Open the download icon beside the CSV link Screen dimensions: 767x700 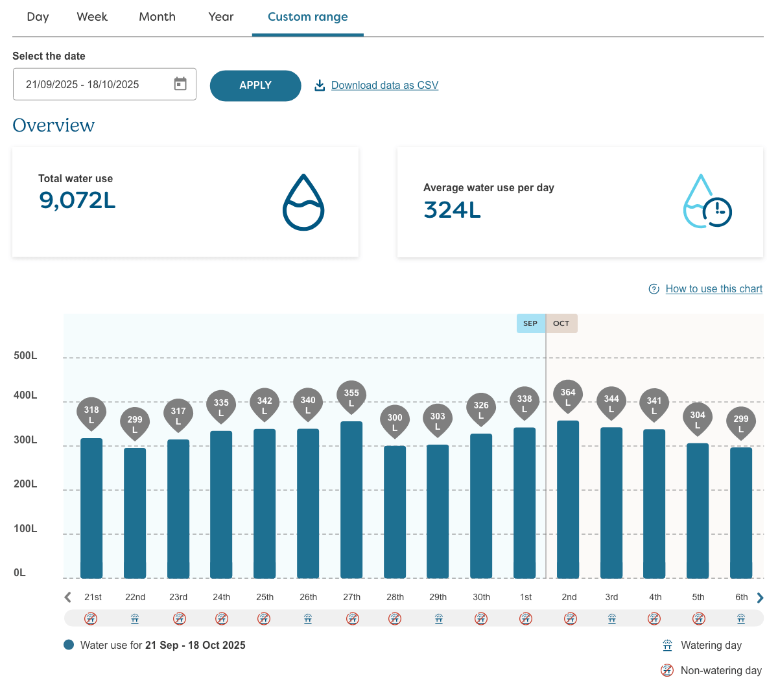point(319,85)
